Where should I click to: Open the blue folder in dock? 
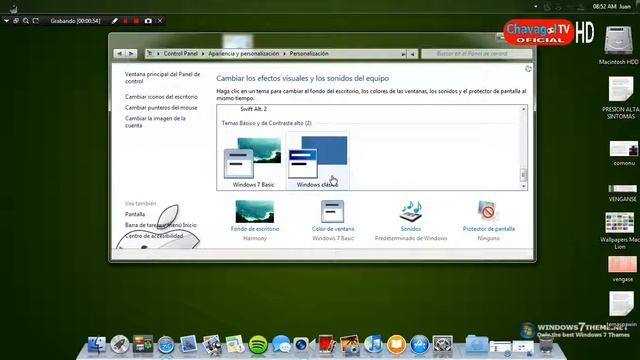(x=476, y=344)
